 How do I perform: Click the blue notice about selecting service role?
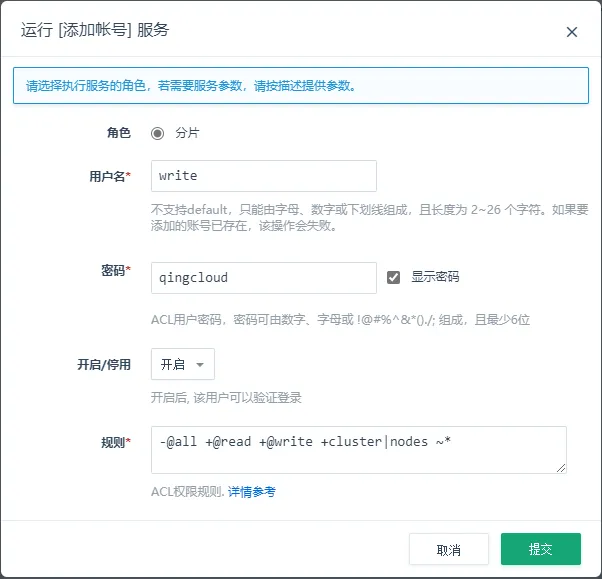[x=301, y=85]
